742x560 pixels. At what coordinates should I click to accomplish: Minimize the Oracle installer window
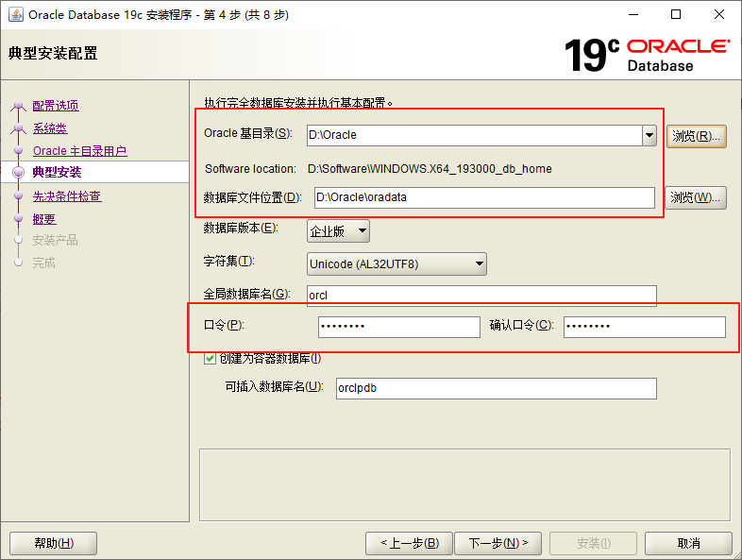click(633, 15)
